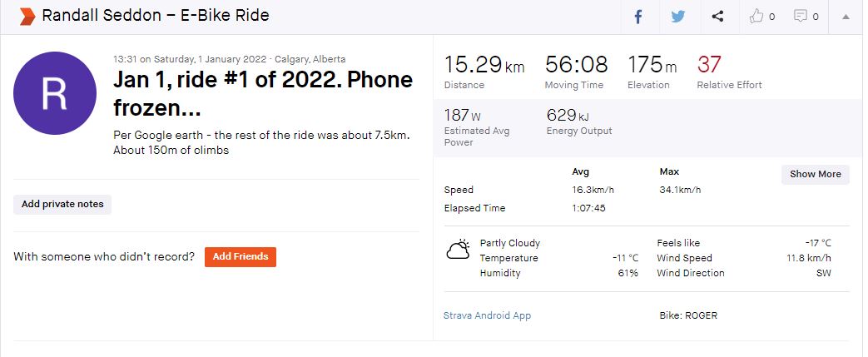
Task: Select the activity title starting 'Jan 1, ride #1'
Action: 262,94
